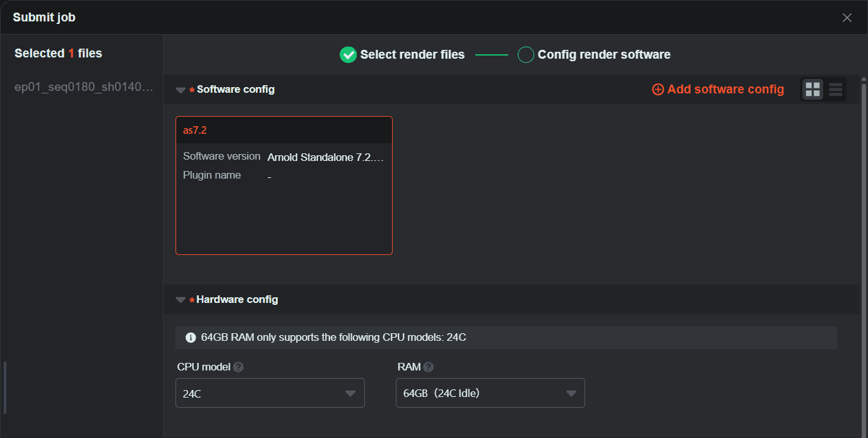This screenshot has width=868, height=438.
Task: Close the Submit job dialog
Action: (x=847, y=18)
